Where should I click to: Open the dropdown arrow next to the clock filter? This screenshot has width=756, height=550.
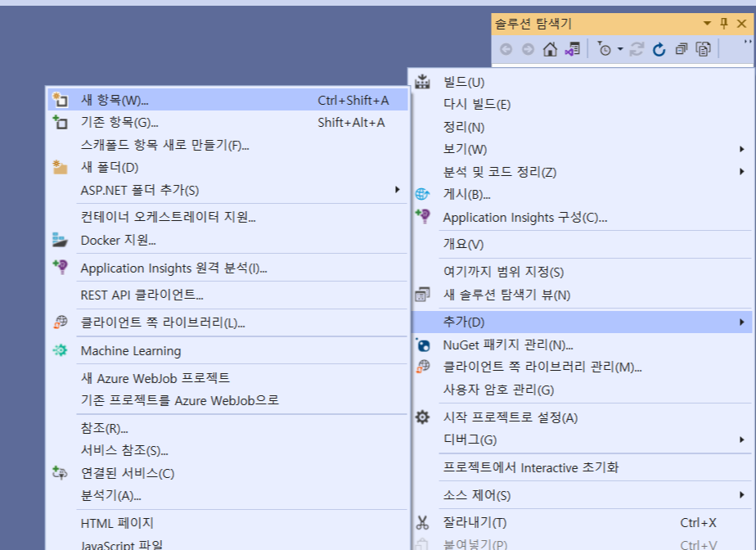pos(620,49)
